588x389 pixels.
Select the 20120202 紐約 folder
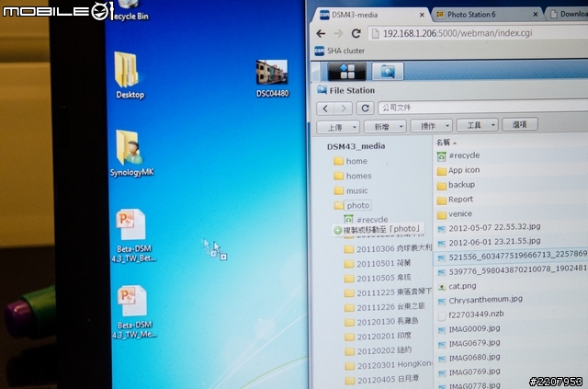coord(378,350)
